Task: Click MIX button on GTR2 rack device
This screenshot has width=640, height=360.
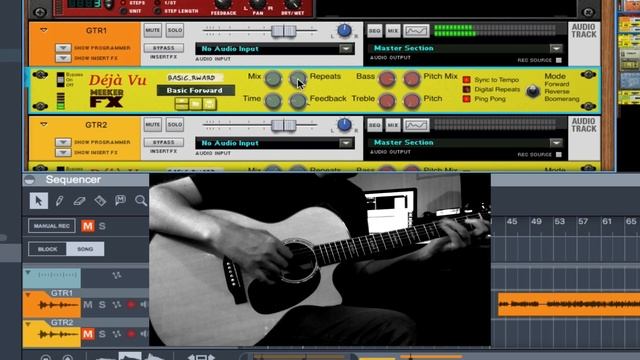Action: tap(393, 125)
